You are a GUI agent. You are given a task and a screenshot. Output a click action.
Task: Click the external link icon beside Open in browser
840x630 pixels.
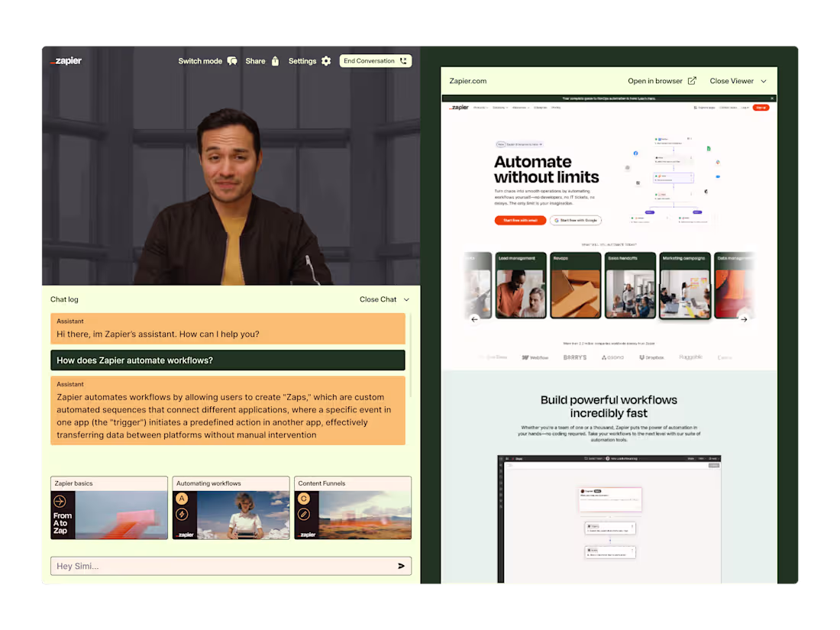point(692,81)
